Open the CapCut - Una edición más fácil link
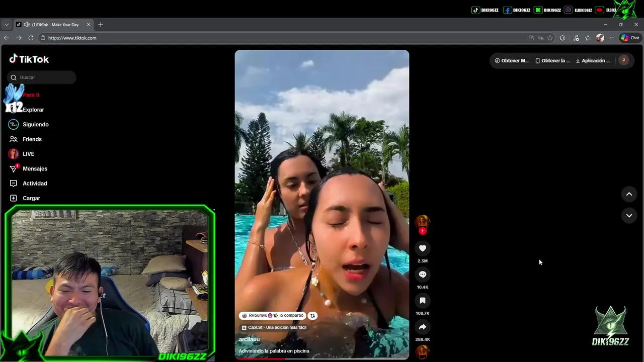The width and height of the screenshot is (644, 362). pos(274,327)
